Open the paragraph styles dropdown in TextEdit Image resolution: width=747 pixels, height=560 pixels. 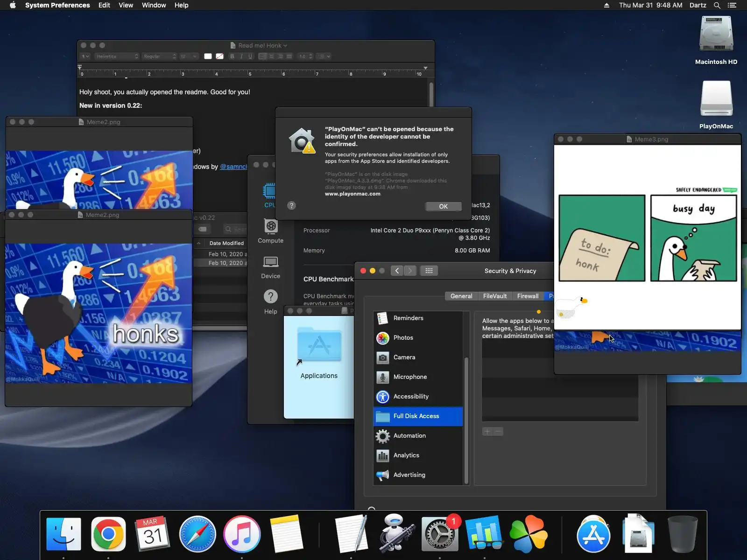point(85,56)
